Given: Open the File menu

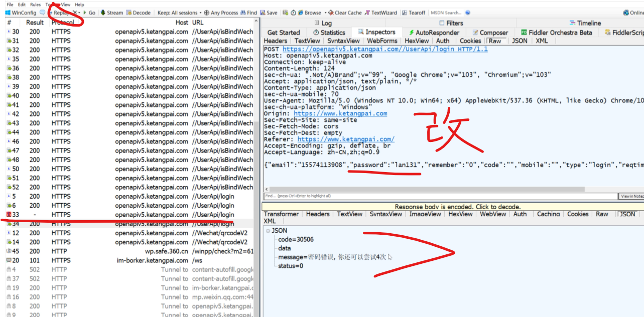Looking at the screenshot, I should 10,5.
